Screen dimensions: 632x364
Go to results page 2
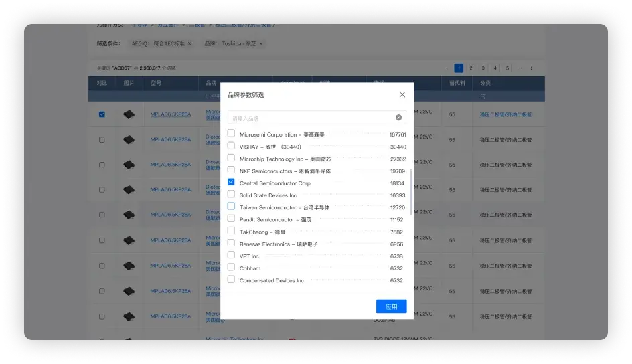[x=471, y=68]
